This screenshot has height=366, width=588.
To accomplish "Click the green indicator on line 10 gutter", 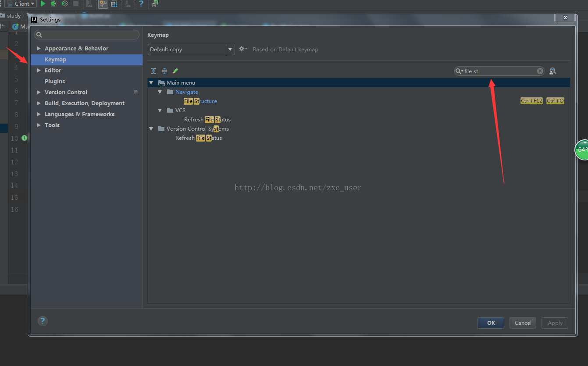I will point(25,138).
